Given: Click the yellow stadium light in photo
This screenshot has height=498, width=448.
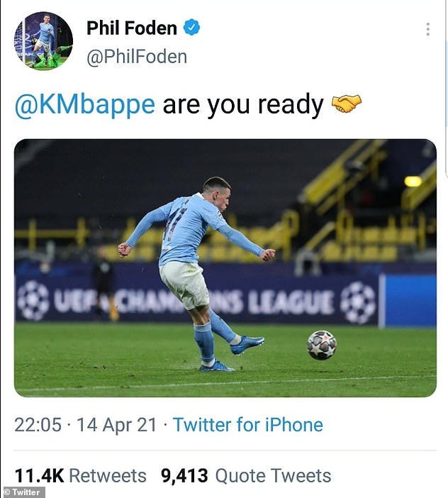Looking at the screenshot, I should [413, 182].
